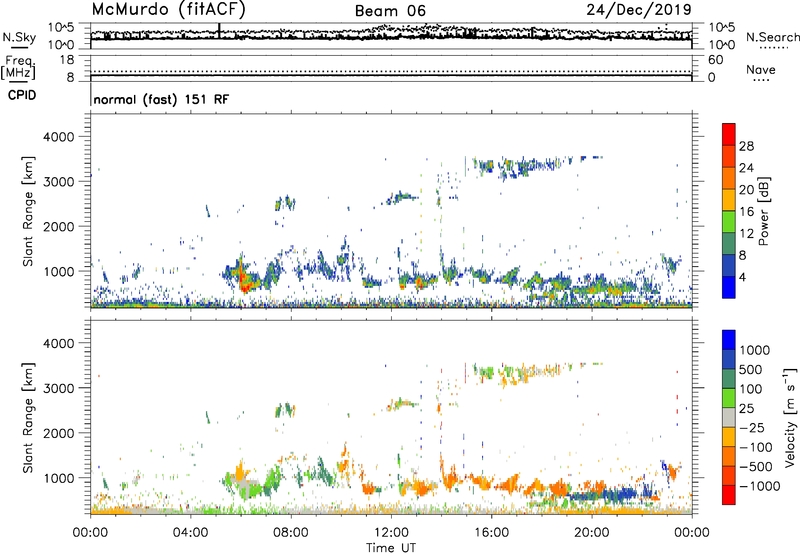Click the "Velocity [m s⁻¹]" colorbar title
The height and width of the screenshot is (554, 800).
(x=790, y=417)
